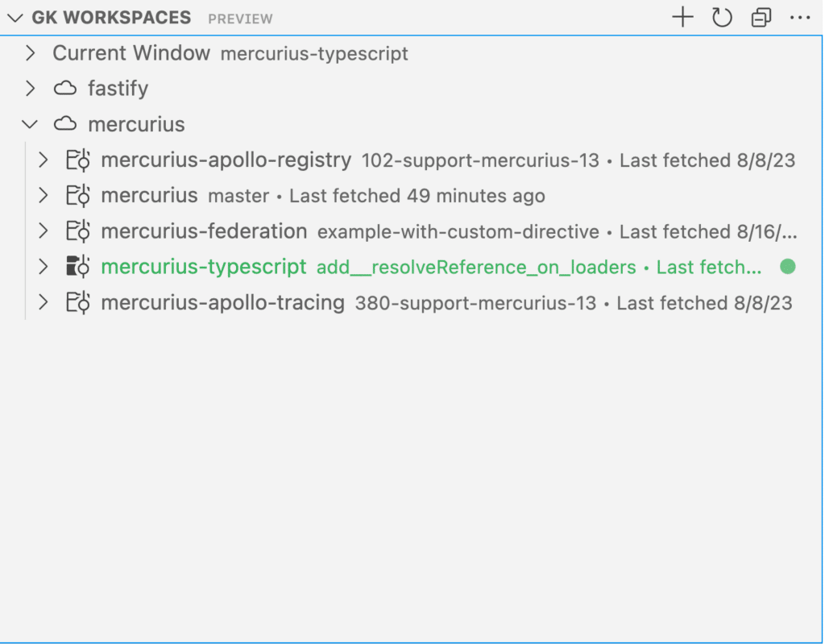825x644 pixels.
Task: Expand the mercurius-typescript repository
Action: [x=44, y=267]
